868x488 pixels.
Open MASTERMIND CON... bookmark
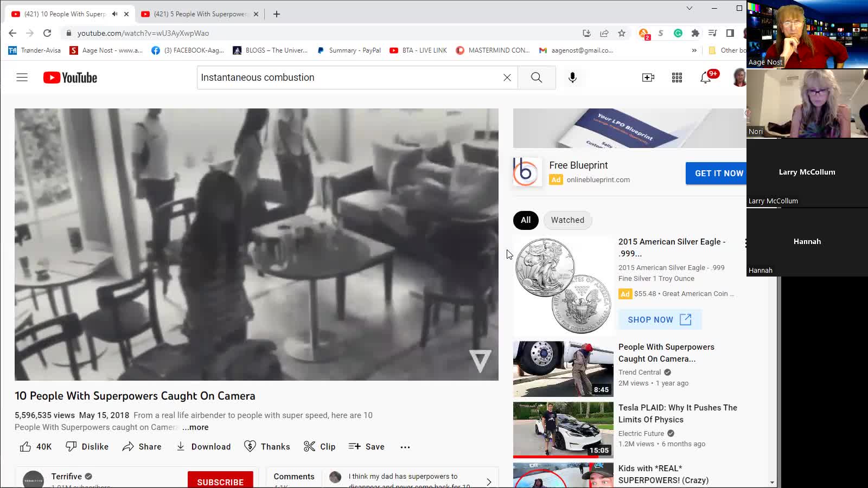point(493,50)
